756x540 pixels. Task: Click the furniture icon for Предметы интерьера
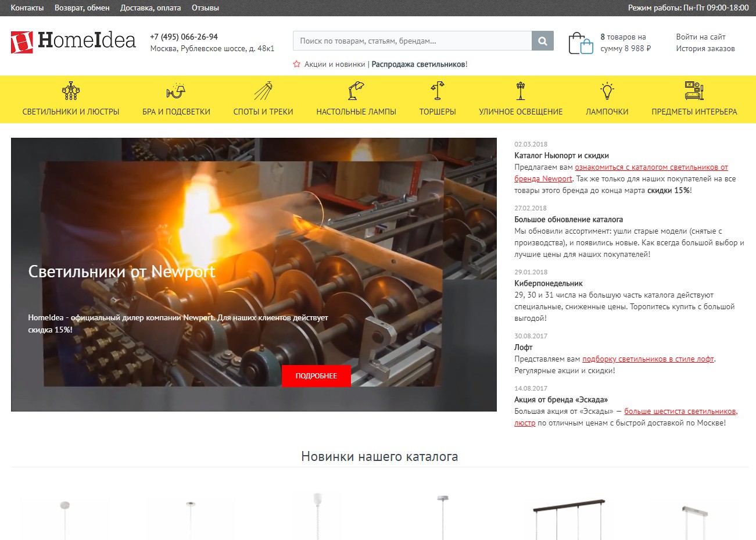(694, 91)
